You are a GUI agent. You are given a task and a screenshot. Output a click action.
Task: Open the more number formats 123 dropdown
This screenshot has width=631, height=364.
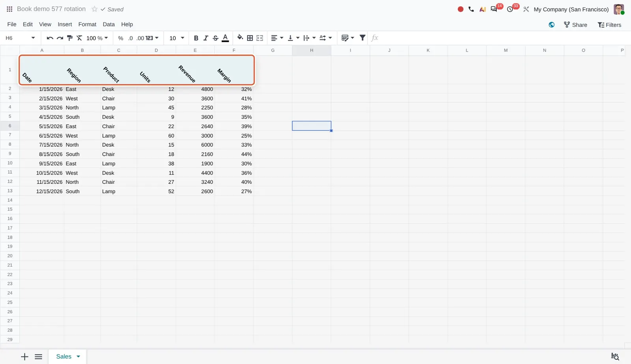(x=152, y=38)
